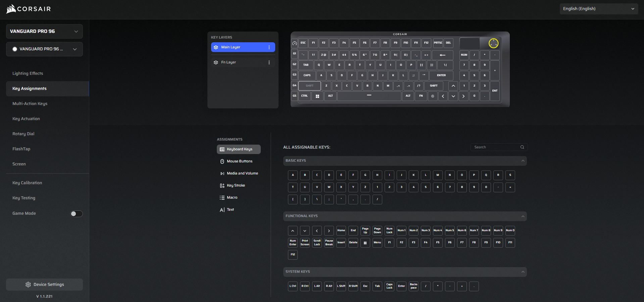Assign the Left arrow functional key

(317, 231)
